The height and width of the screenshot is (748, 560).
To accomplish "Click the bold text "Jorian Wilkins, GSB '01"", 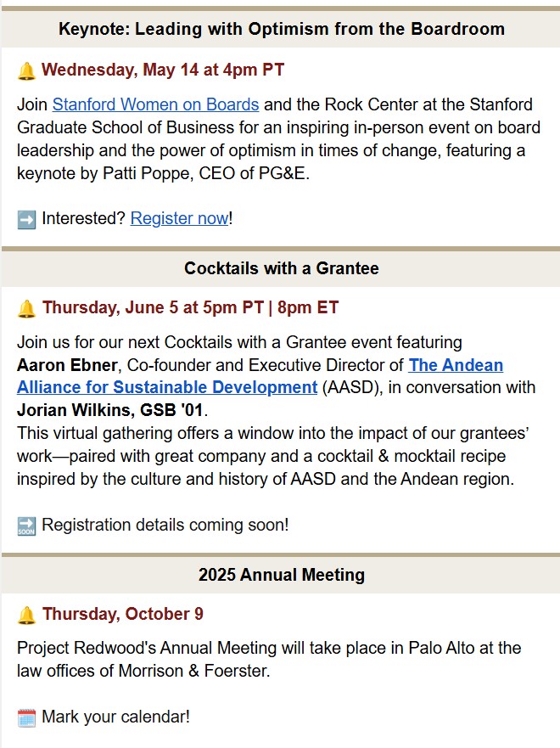I will click(x=111, y=410).
